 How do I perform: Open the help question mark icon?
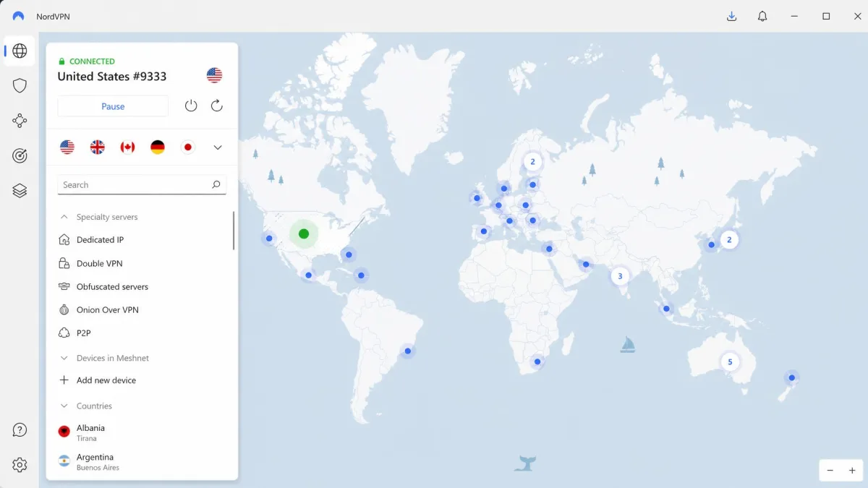coord(20,430)
